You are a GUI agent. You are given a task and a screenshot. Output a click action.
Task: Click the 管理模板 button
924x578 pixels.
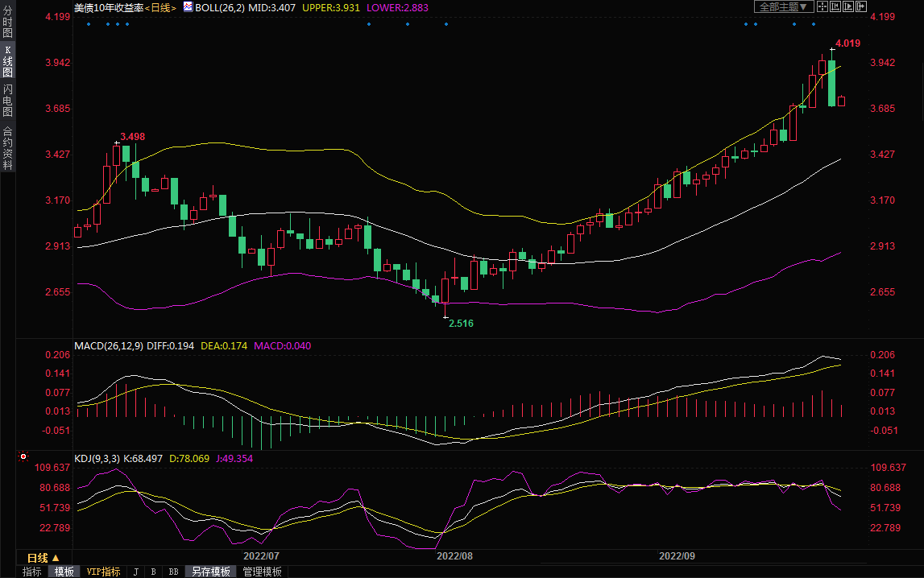(x=263, y=572)
